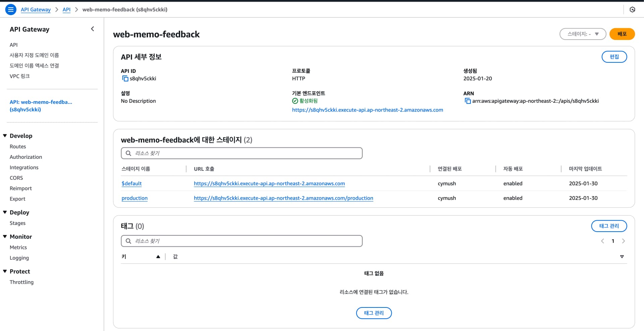Collapse the API Gateway side panel
The width and height of the screenshot is (644, 331).
pos(93,29)
